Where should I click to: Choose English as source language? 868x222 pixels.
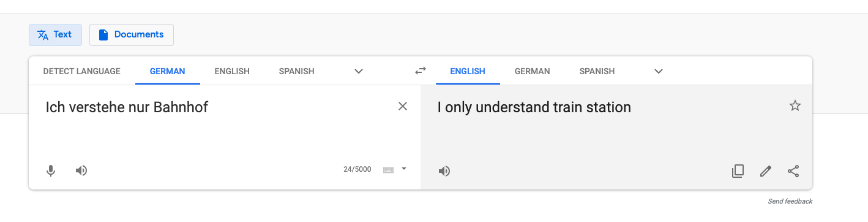[232, 71]
